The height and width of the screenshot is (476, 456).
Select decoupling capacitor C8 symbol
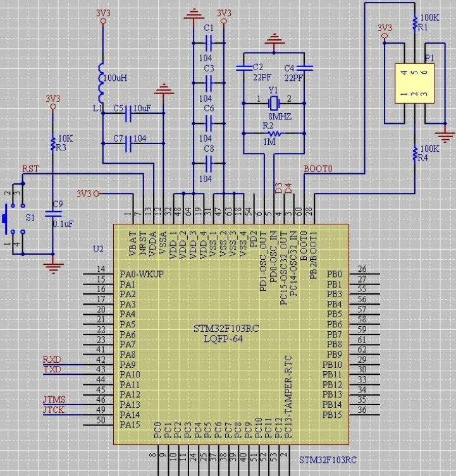tap(209, 163)
